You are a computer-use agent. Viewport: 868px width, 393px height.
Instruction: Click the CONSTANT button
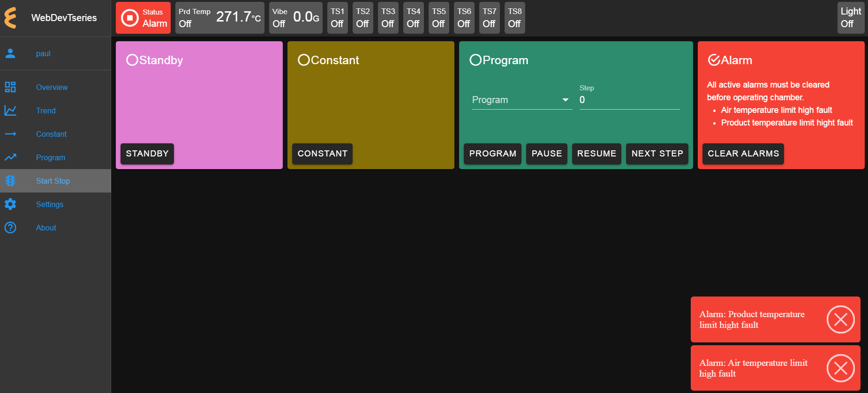pyautogui.click(x=322, y=154)
